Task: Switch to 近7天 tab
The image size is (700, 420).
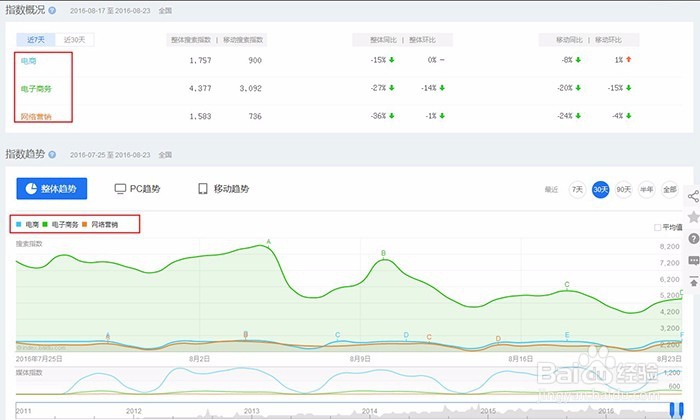Action: (x=36, y=40)
